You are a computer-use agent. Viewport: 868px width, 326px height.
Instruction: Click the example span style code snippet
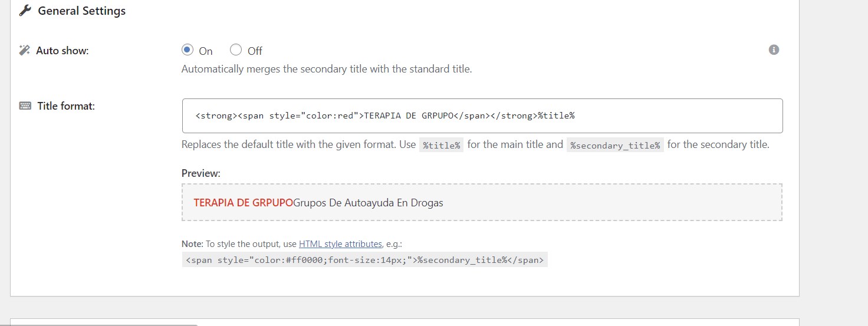[364, 260]
